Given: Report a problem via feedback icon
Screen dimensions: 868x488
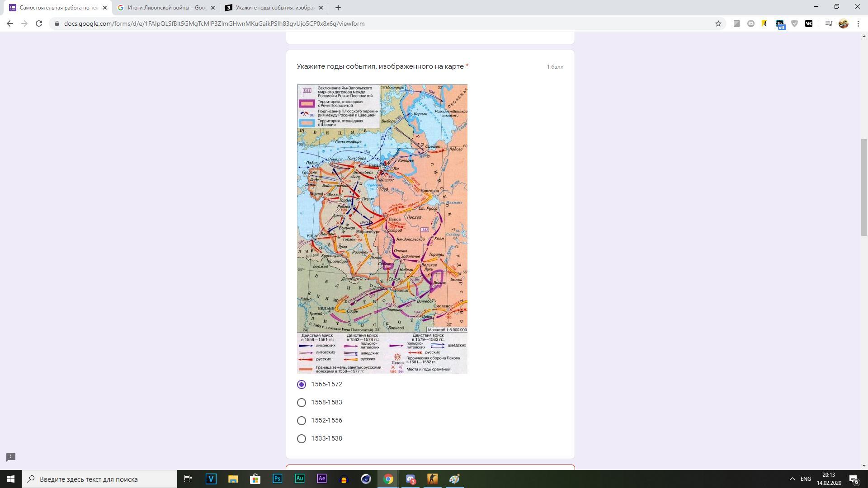Looking at the screenshot, I should [x=11, y=457].
